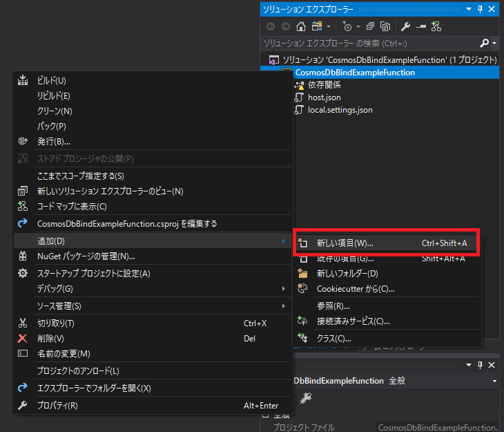Viewport: 504px width, 432px height.
Task: Click the search magnifier icon in Solution Explorer
Action: (x=485, y=43)
